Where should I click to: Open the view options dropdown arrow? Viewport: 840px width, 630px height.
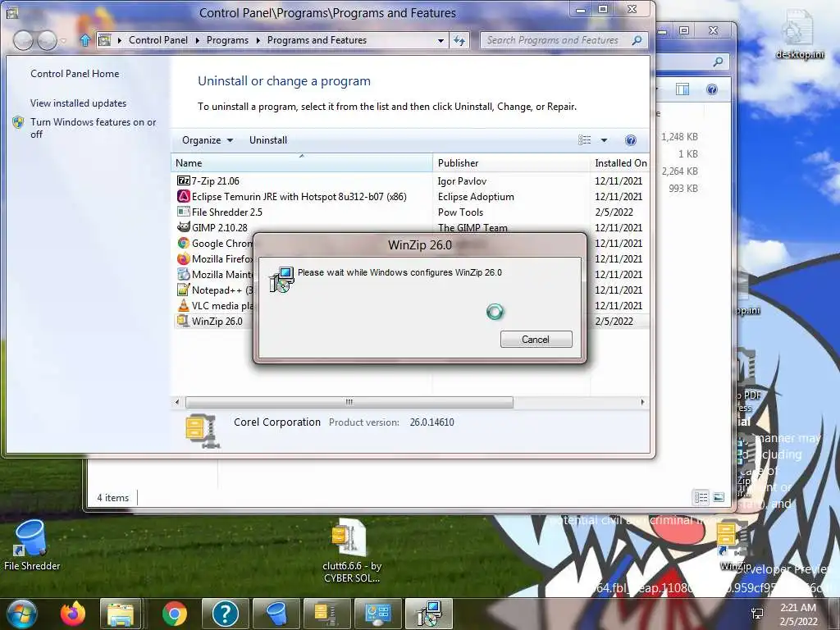pyautogui.click(x=604, y=140)
